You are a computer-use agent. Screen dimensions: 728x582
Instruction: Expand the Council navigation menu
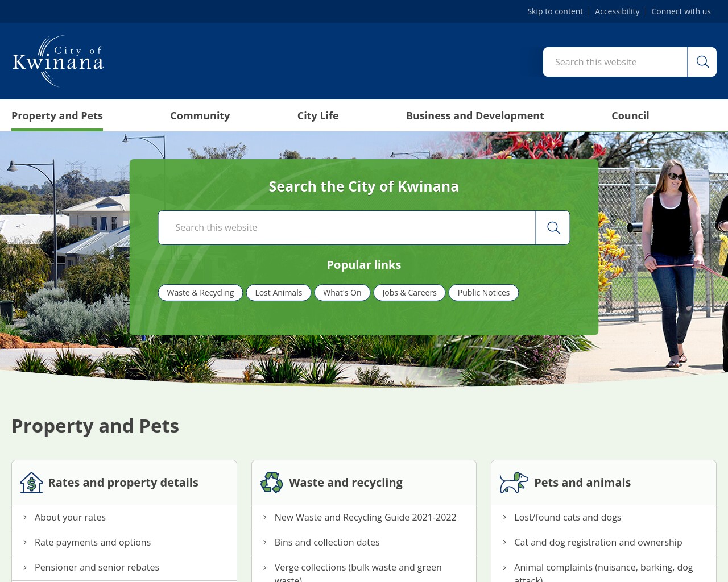630,115
